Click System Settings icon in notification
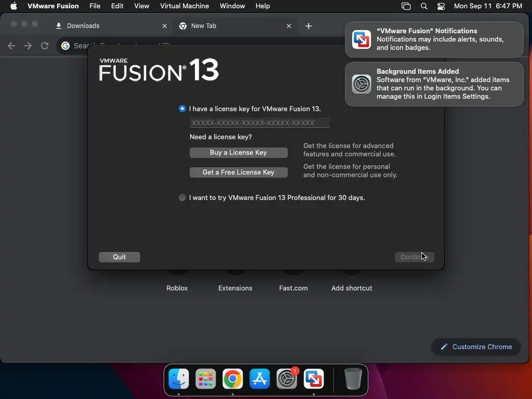 point(362,84)
